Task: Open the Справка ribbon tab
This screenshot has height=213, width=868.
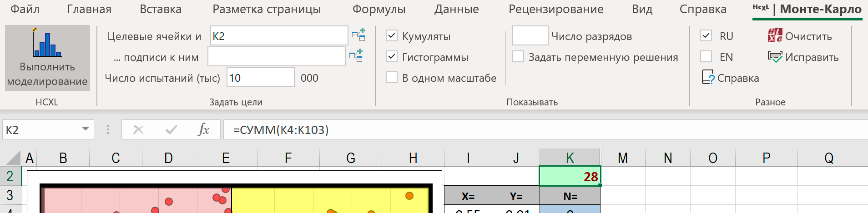Action: pos(703,9)
